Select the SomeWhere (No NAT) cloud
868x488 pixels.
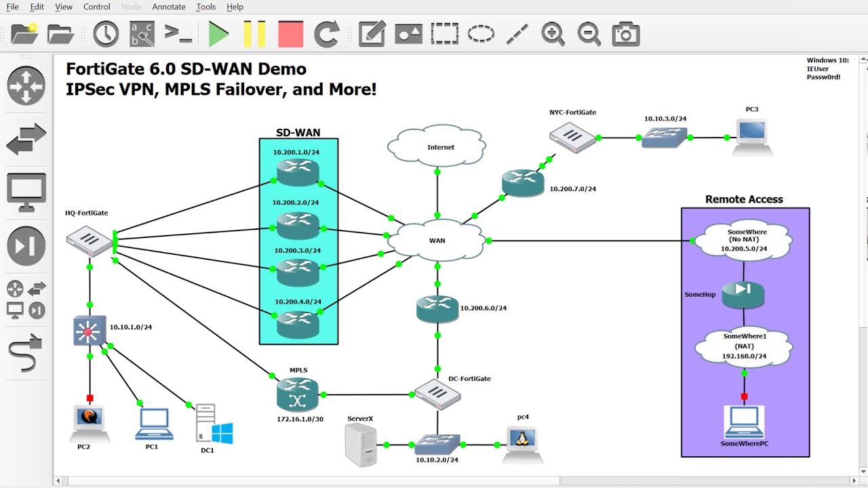(744, 240)
